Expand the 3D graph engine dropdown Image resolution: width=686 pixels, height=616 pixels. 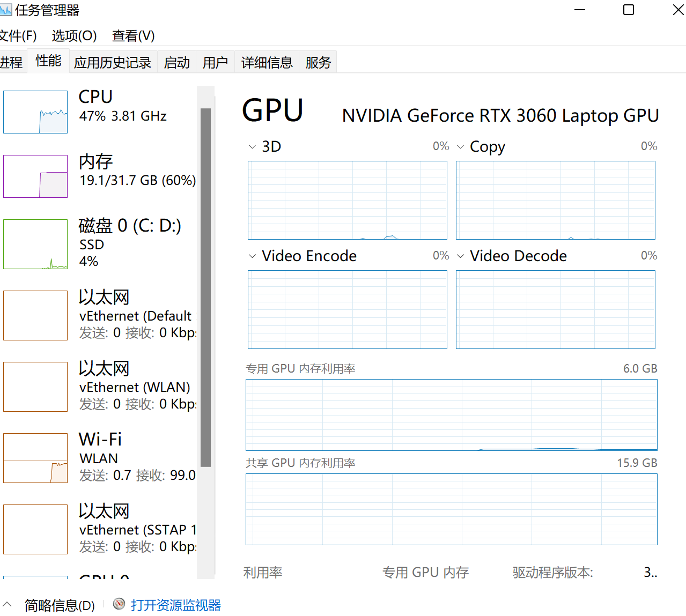point(253,147)
